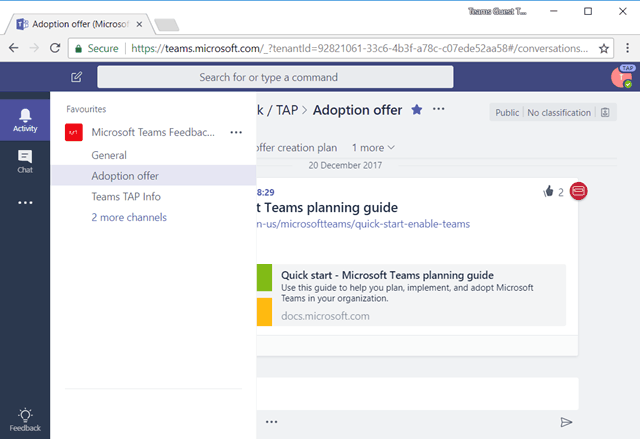Viewport: 640px width, 439px height.
Task: Click TAP in the breadcrumb
Action: [x=287, y=110]
